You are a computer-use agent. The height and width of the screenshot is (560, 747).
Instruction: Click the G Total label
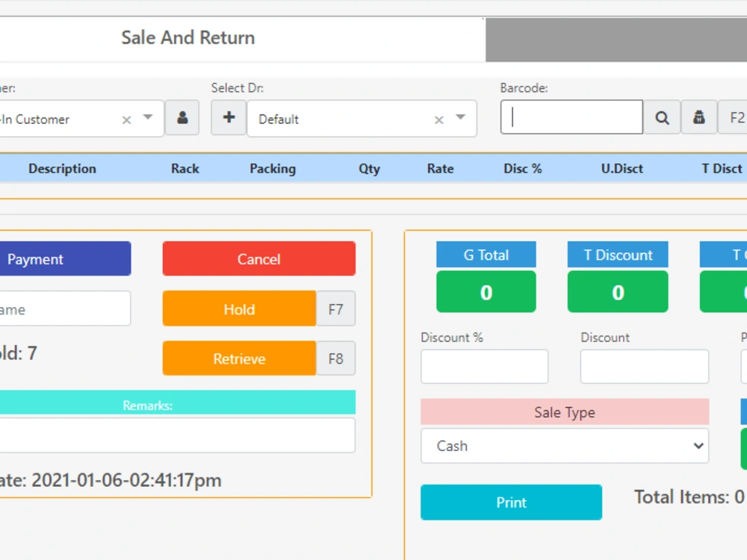[486, 255]
